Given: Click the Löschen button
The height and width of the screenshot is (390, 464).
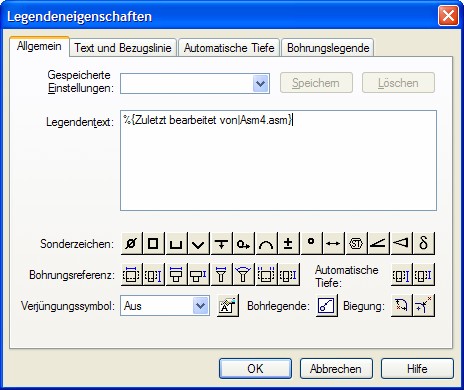Looking at the screenshot, I should [398, 83].
